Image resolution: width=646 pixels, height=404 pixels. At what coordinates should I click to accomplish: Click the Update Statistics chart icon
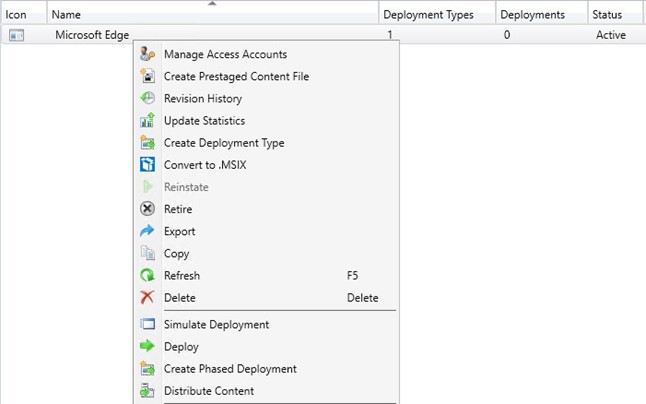click(147, 121)
